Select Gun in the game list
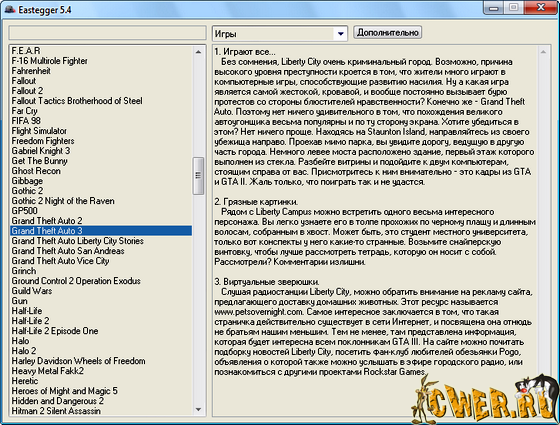The height and width of the screenshot is (425, 560). point(101,301)
